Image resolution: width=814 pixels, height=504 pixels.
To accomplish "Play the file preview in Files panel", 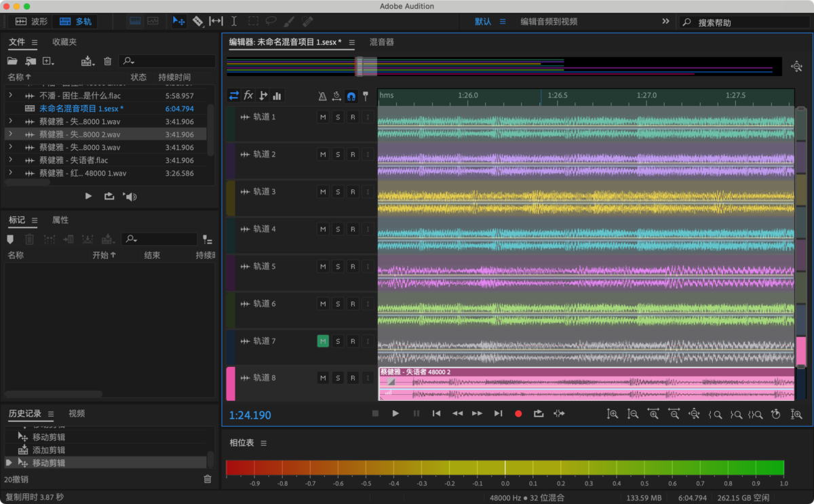I will (88, 196).
